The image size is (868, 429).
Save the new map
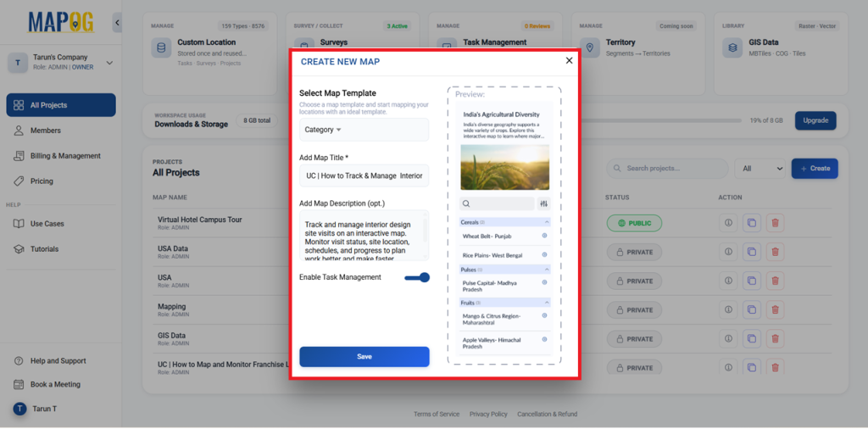coord(364,357)
